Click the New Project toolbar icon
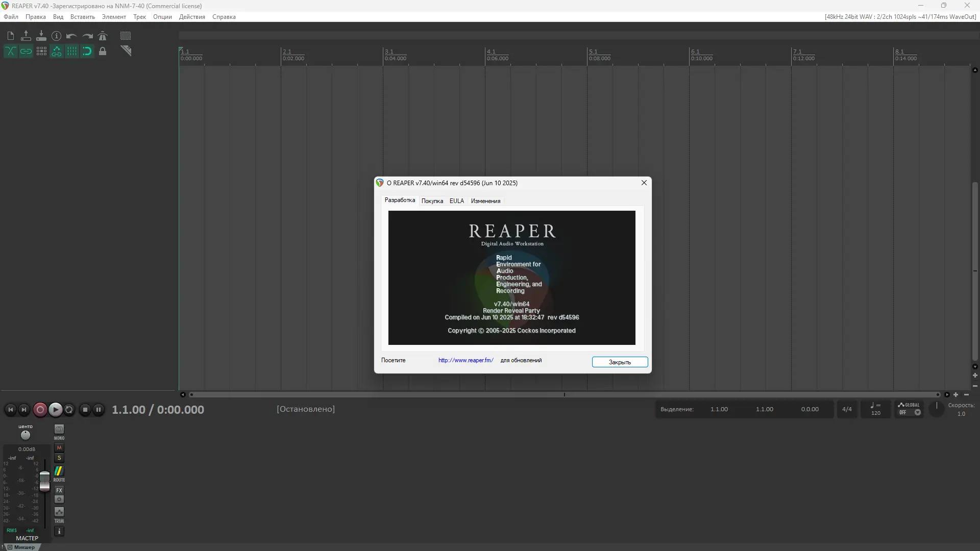 point(11,36)
